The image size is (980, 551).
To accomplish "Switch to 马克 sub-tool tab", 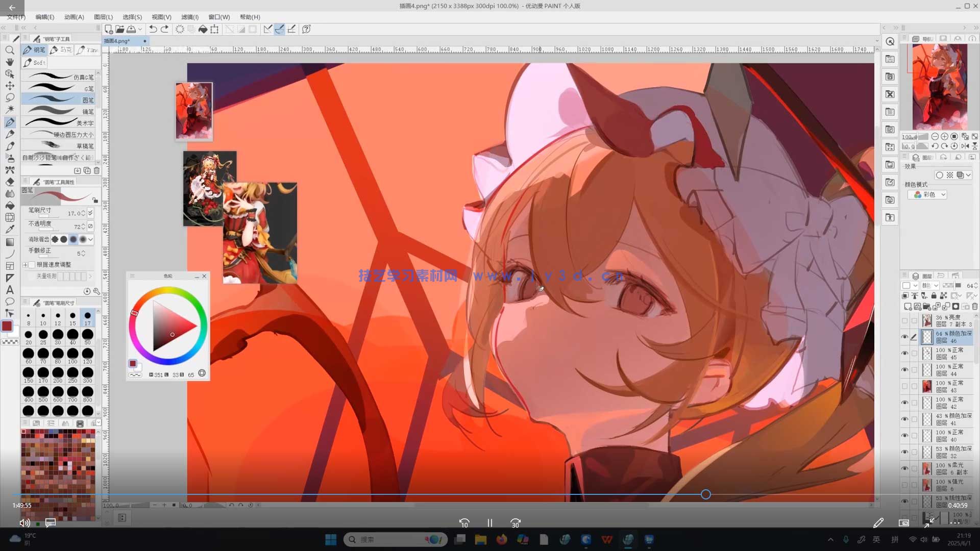I will point(61,50).
